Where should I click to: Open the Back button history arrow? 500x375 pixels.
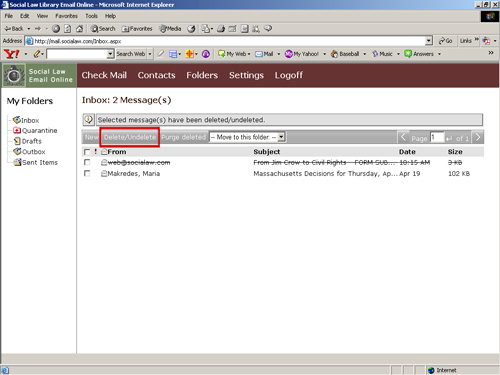point(29,29)
